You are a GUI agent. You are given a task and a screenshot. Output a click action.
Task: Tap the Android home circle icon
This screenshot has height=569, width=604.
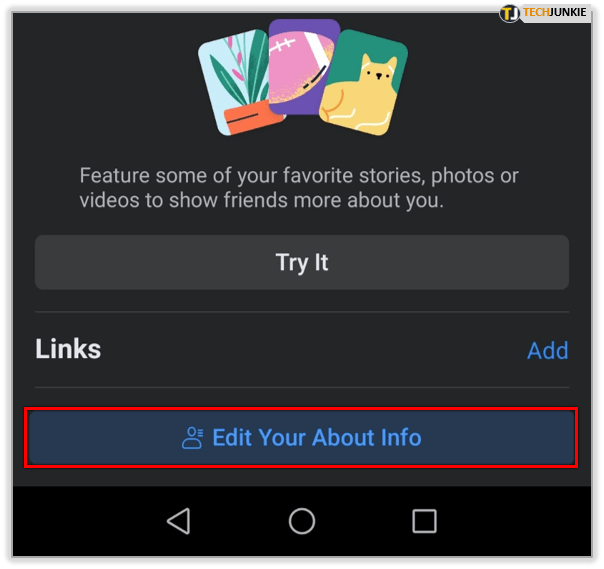302,521
